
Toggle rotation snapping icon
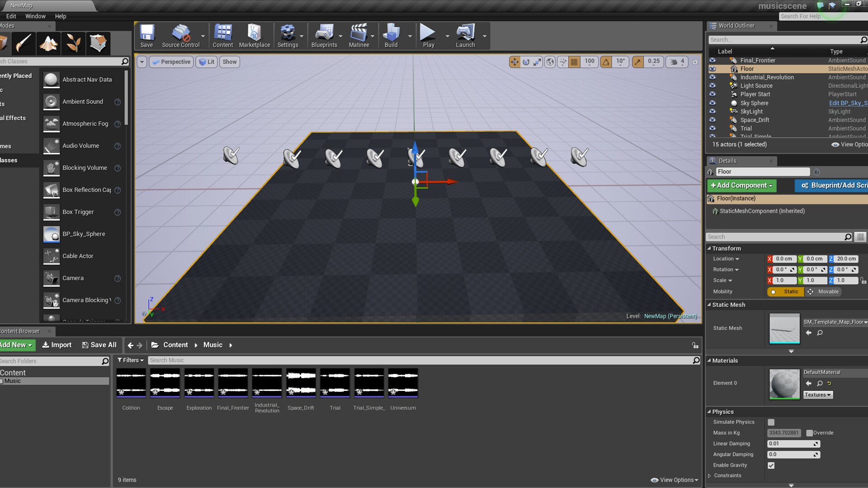click(606, 62)
